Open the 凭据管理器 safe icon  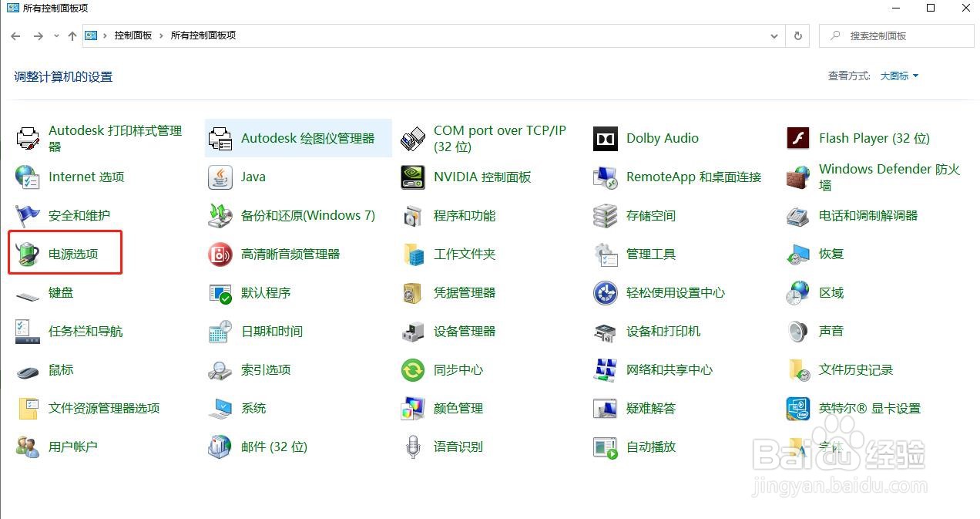413,293
